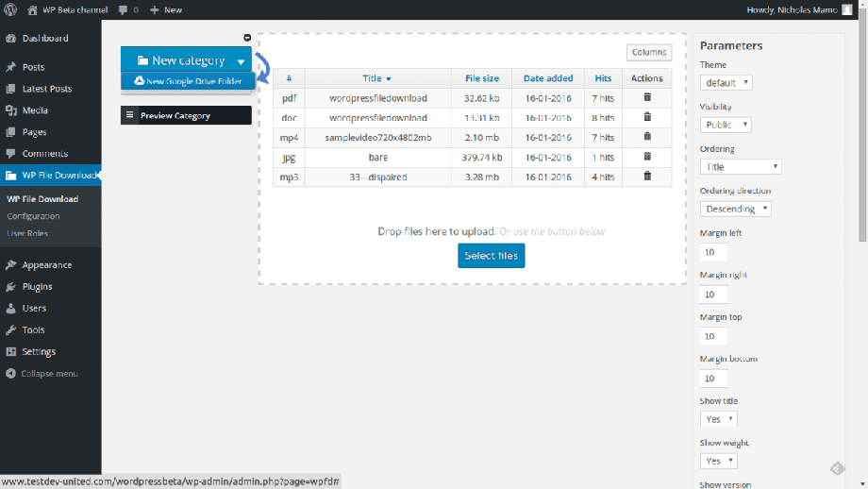Image resolution: width=868 pixels, height=489 pixels.
Task: Open the comments bubble in admin bar
Action: [123, 10]
